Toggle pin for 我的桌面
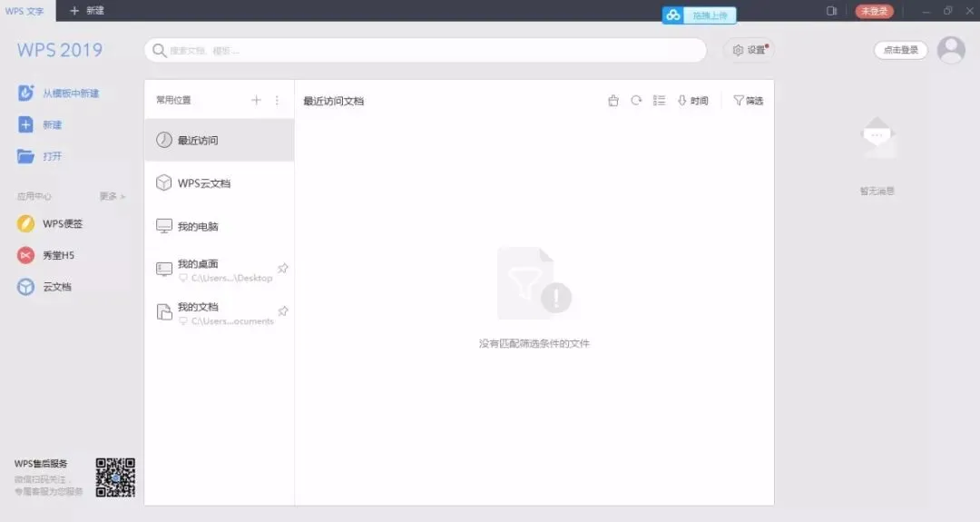The height and width of the screenshot is (522, 980). [x=283, y=268]
